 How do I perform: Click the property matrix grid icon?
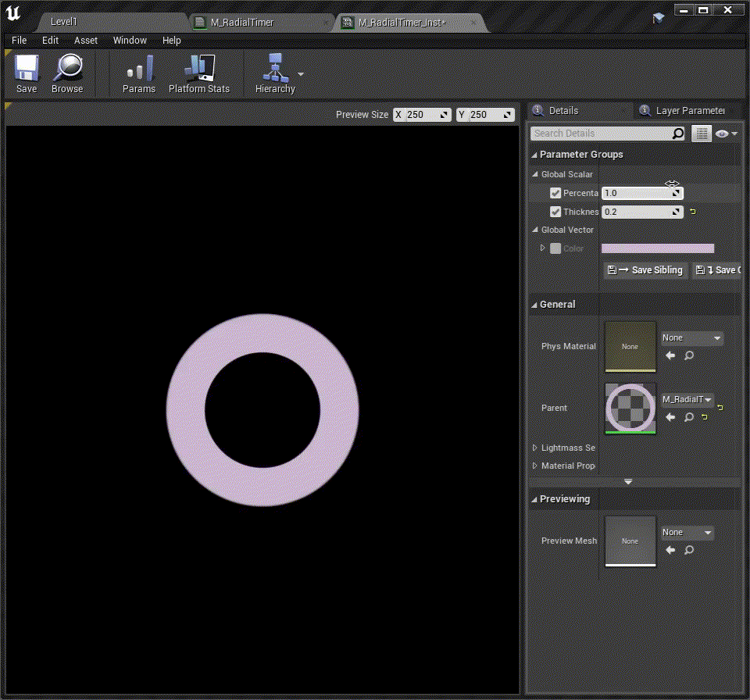[702, 134]
